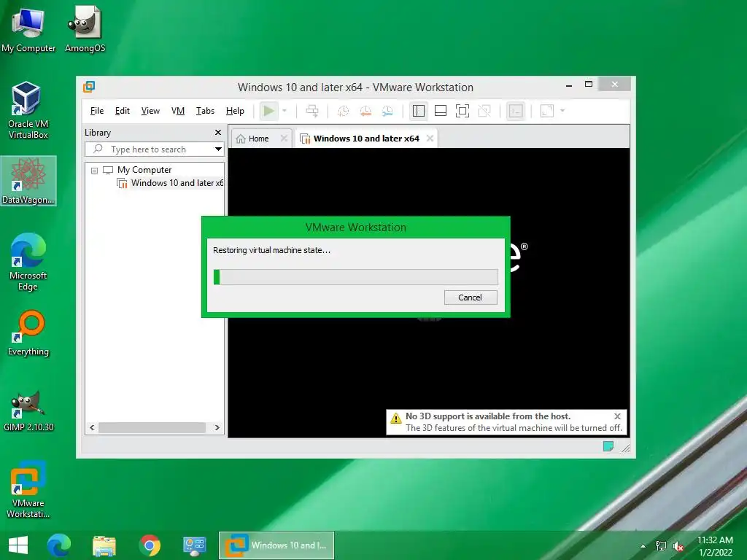
Task: Dismiss the No 3D support notification
Action: pyautogui.click(x=617, y=416)
